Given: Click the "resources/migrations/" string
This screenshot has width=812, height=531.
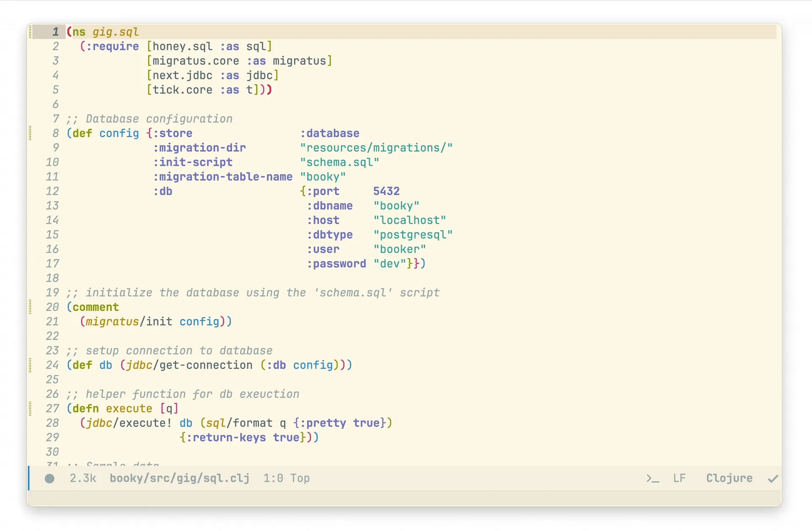Looking at the screenshot, I should (x=376, y=148).
